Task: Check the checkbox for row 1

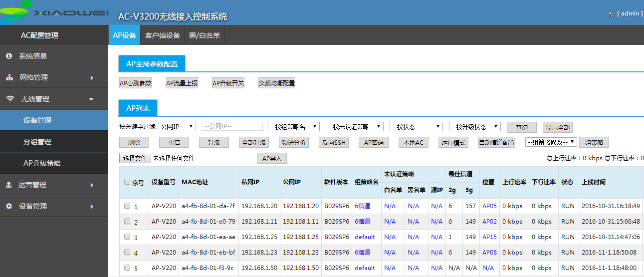Action: click(x=127, y=206)
